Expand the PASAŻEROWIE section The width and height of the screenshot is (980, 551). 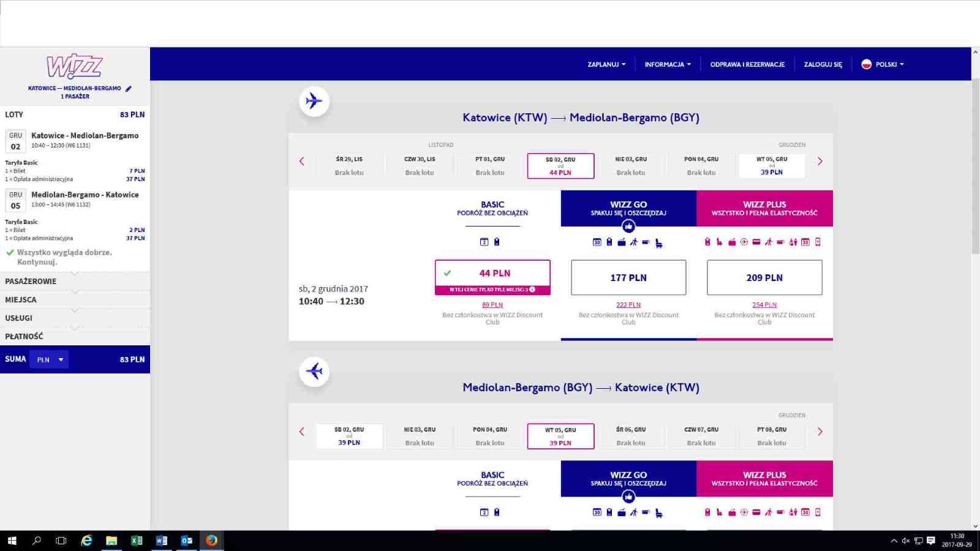pos(75,282)
